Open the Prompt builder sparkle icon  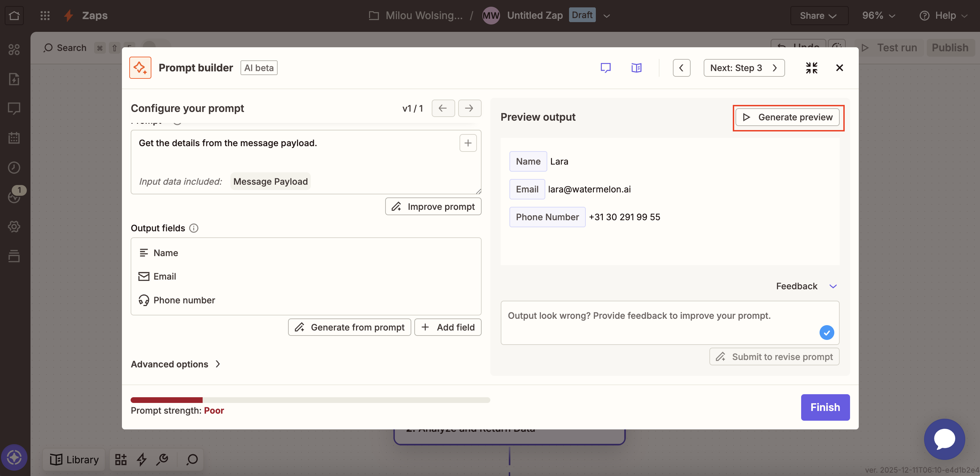click(x=140, y=67)
